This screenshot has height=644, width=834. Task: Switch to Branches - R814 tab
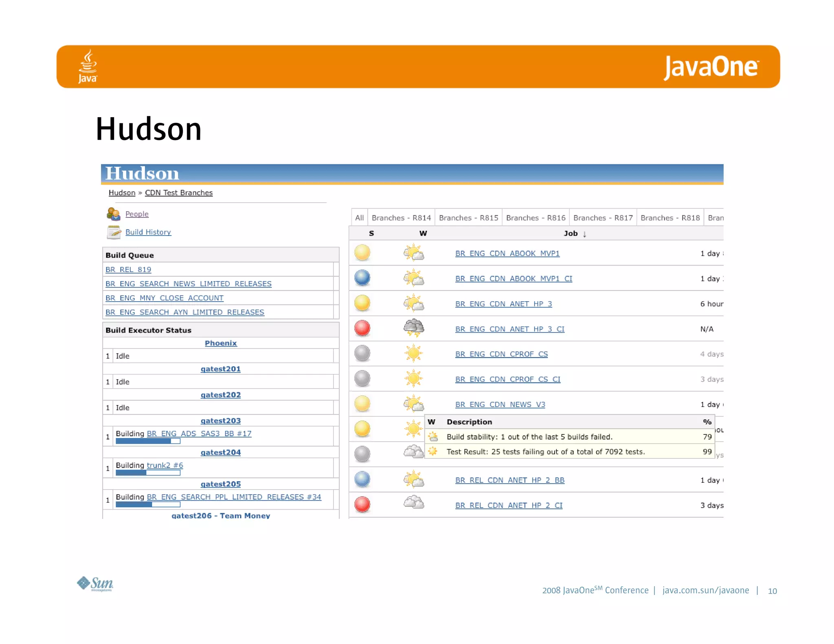401,218
